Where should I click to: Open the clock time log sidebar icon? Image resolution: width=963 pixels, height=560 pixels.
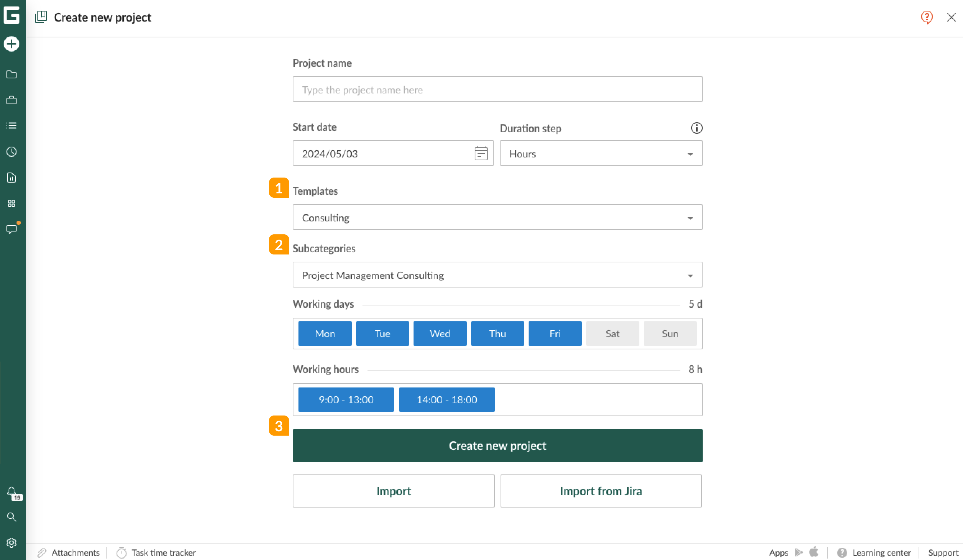tap(12, 152)
